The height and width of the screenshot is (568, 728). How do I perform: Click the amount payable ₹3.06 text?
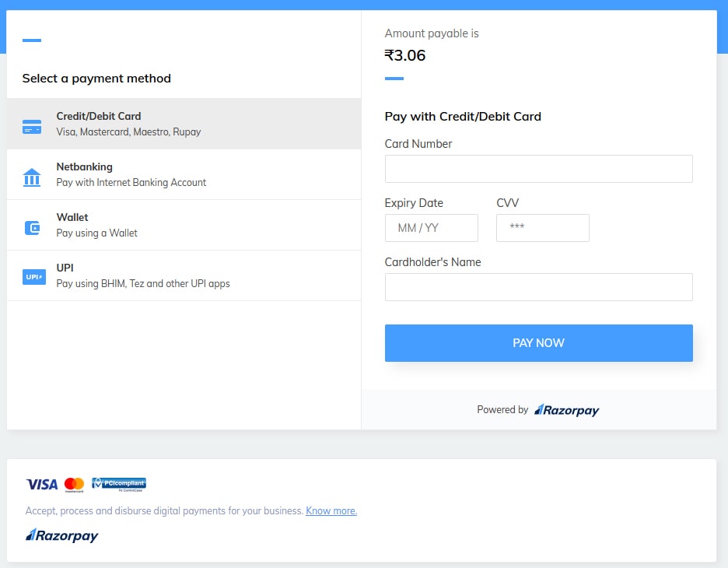pyautogui.click(x=405, y=55)
